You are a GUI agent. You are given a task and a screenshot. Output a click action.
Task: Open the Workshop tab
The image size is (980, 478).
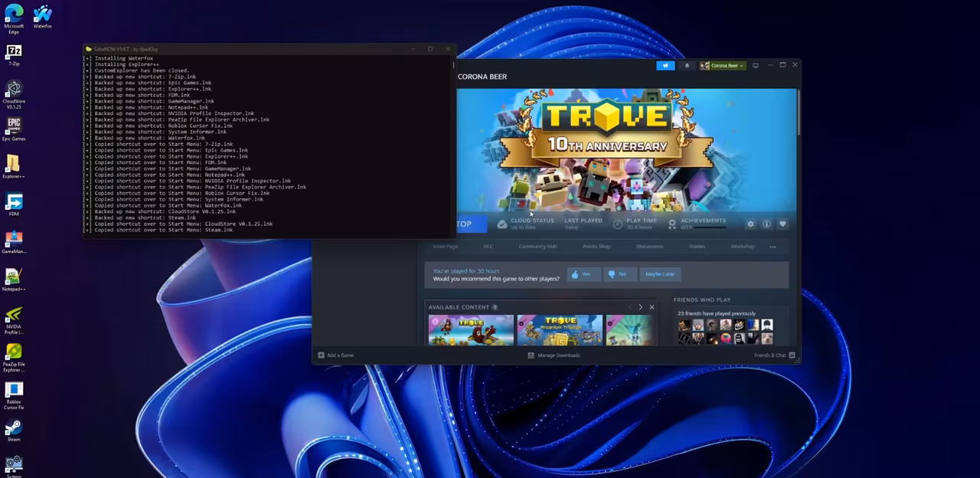[x=743, y=247]
